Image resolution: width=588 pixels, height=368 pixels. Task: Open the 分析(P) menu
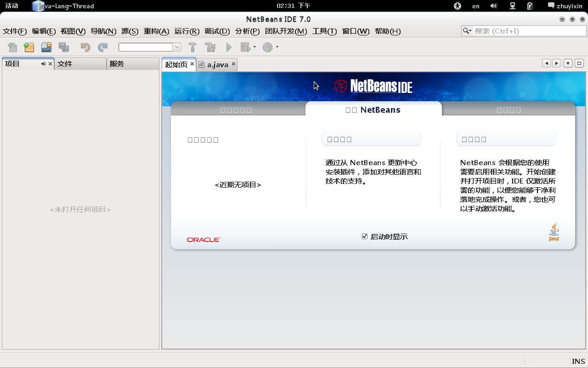point(248,31)
